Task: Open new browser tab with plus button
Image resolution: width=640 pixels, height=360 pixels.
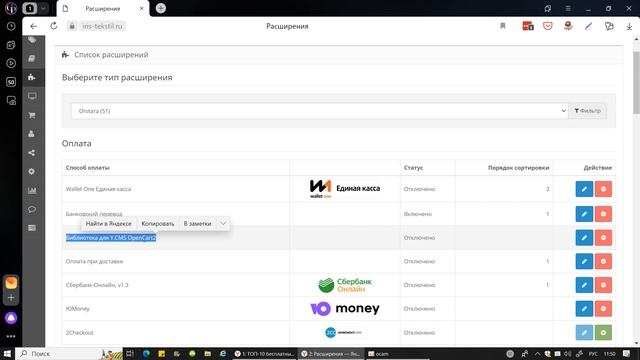Action: [x=161, y=8]
